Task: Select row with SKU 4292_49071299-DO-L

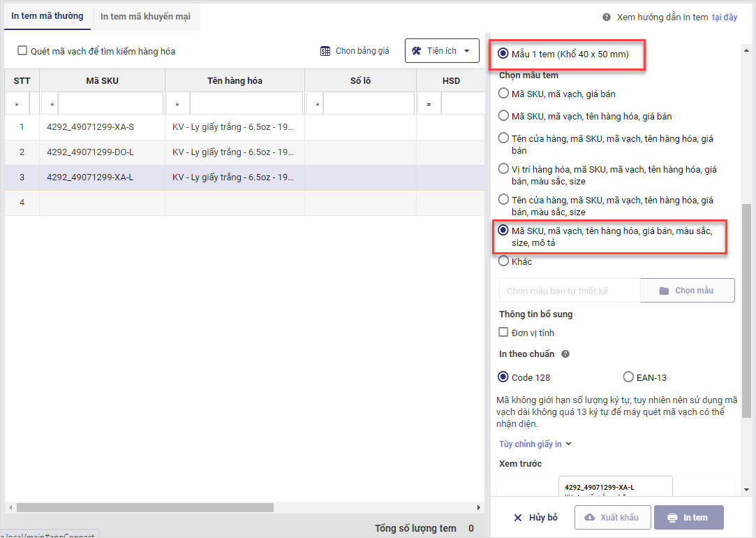Action: (x=244, y=152)
